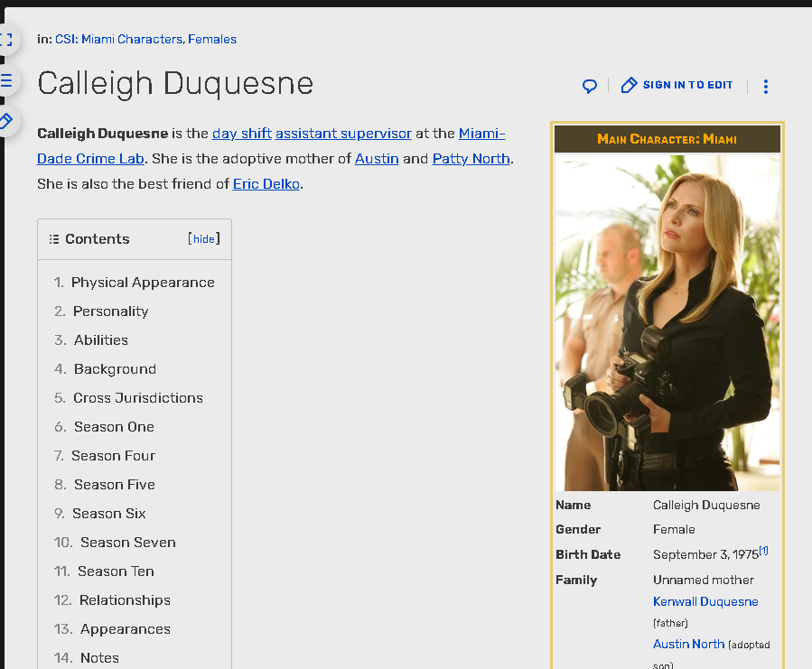This screenshot has width=812, height=669.
Task: Click Sign In To Edit button
Action: 677,85
